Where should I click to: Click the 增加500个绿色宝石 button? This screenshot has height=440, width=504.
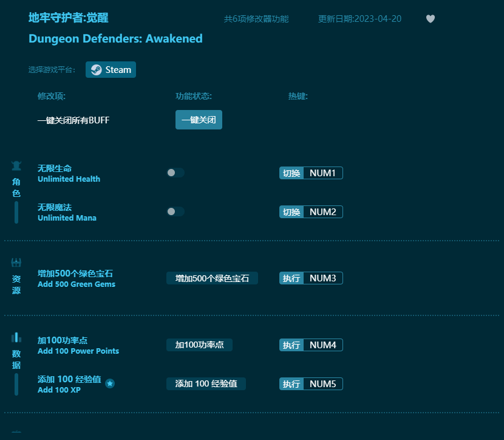point(212,278)
